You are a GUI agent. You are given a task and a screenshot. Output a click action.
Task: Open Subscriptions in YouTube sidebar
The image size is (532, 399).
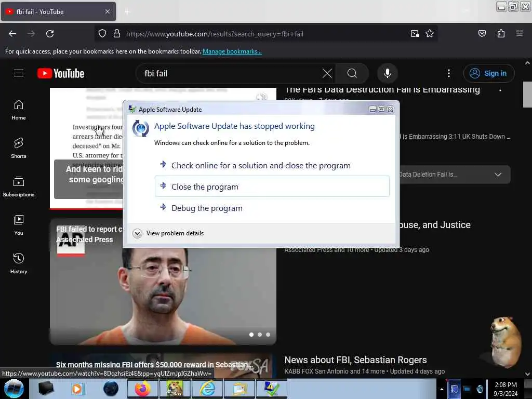coord(19,187)
